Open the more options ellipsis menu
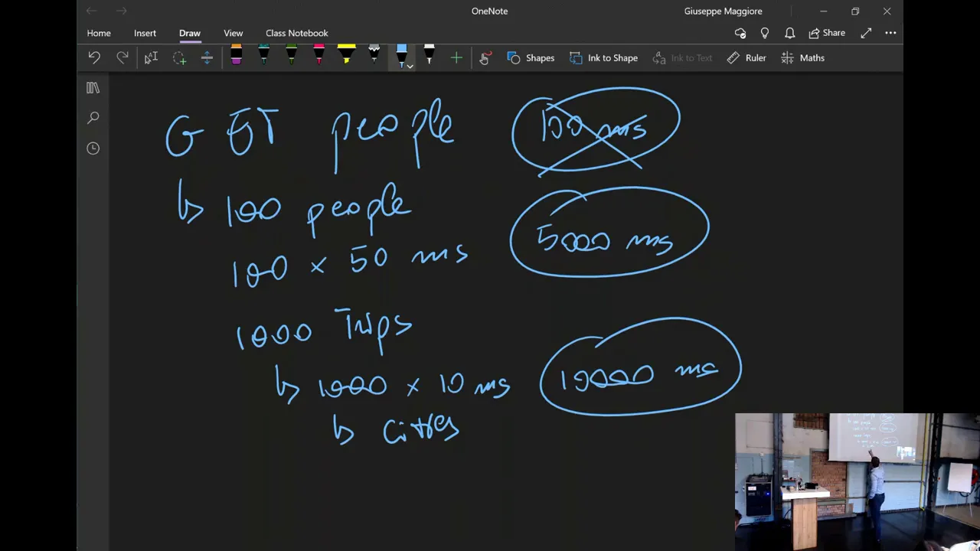The height and width of the screenshot is (551, 980). click(x=890, y=33)
